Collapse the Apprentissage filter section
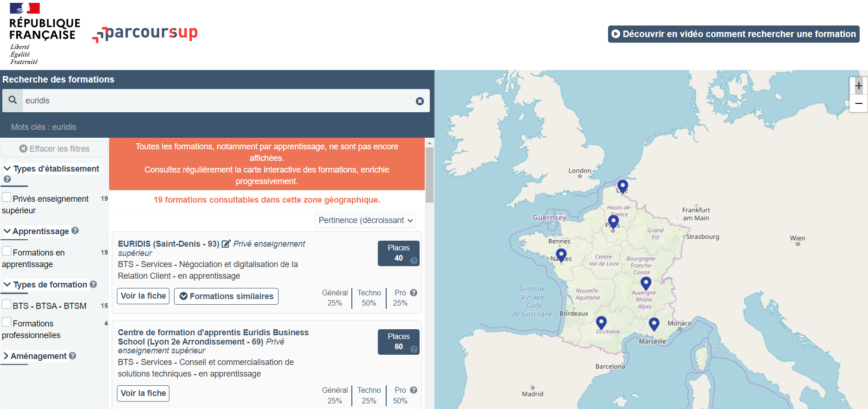 36,231
